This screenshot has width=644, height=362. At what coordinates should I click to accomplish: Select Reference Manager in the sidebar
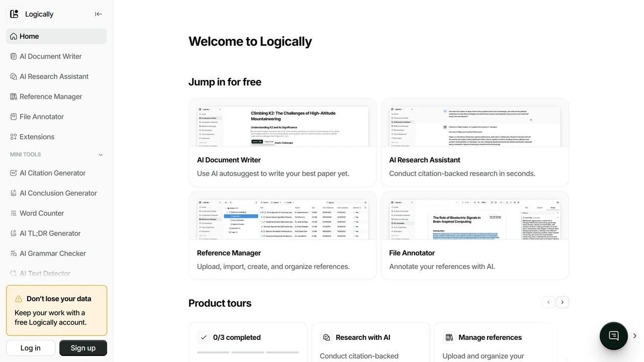tap(56, 97)
